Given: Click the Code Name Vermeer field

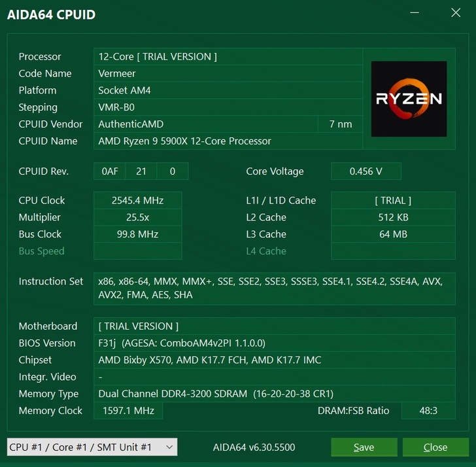Looking at the screenshot, I should pyautogui.click(x=228, y=73).
